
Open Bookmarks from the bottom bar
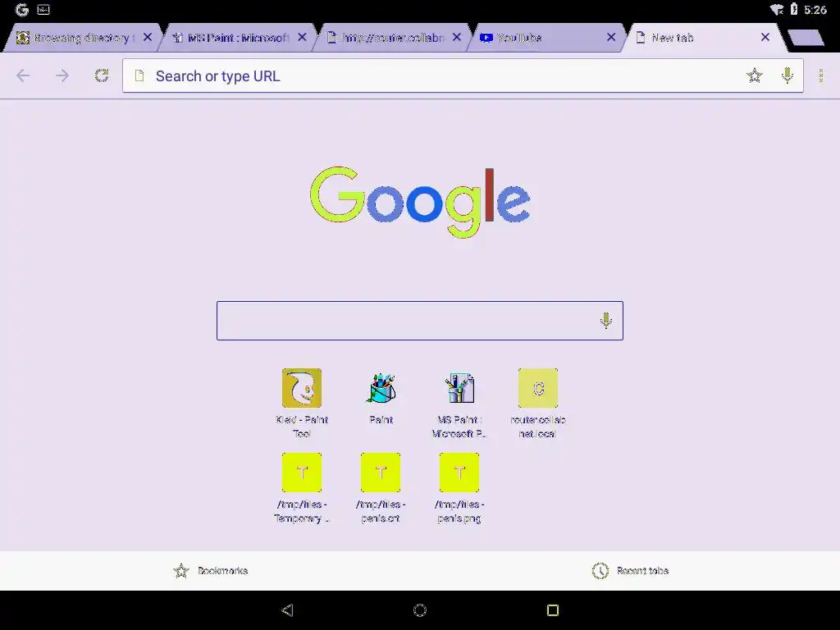click(x=211, y=571)
